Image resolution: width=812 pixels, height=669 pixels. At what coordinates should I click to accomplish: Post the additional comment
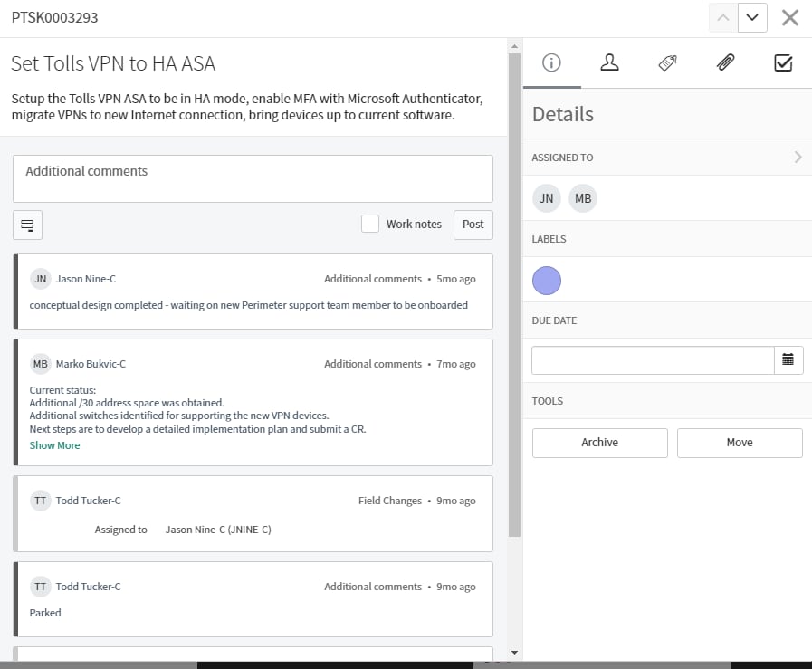473,225
